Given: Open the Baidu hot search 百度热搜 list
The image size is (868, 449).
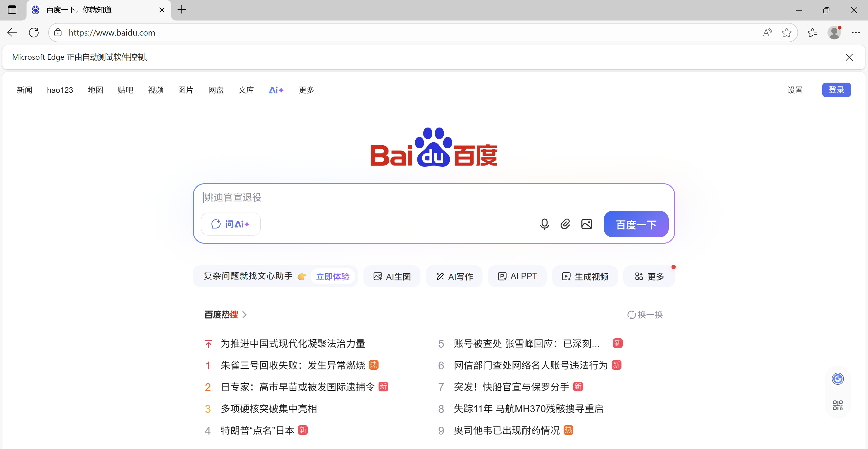Looking at the screenshot, I should pos(225,315).
